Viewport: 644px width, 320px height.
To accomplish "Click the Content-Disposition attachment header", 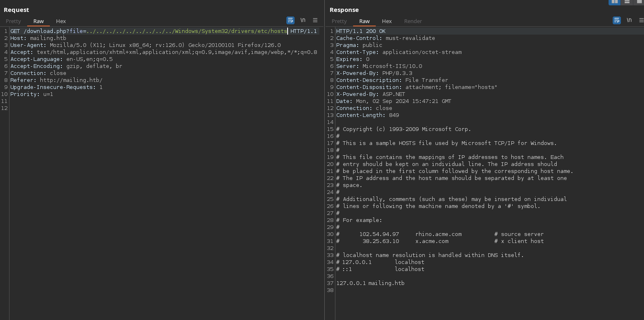I will tap(417, 87).
